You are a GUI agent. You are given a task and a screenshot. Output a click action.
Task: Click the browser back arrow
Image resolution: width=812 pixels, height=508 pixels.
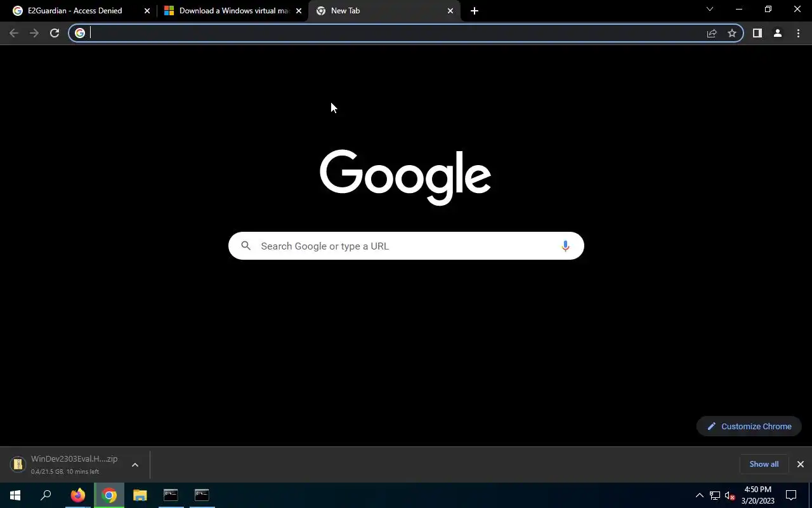(14, 33)
